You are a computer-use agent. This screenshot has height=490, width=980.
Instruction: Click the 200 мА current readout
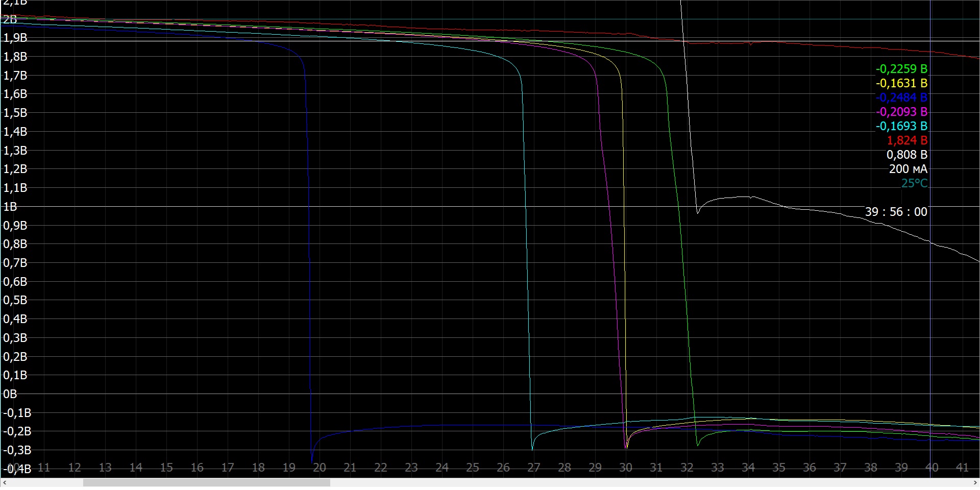[908, 169]
